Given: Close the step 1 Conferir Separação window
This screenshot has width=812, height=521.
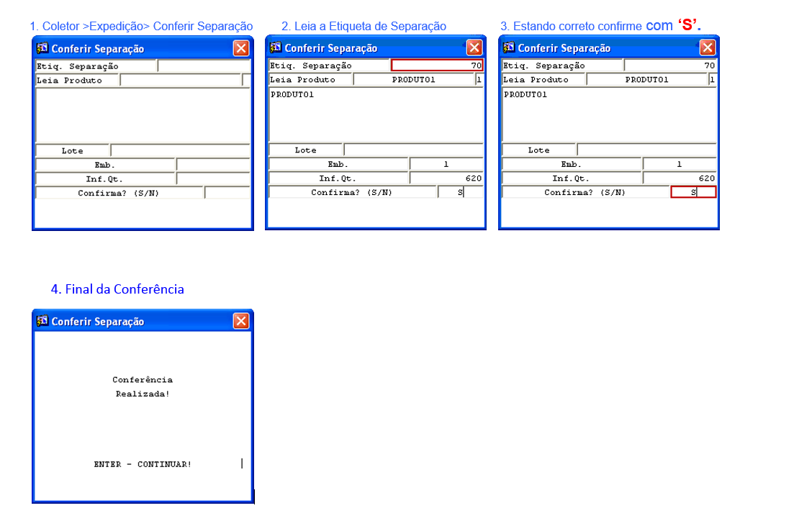Looking at the screenshot, I should [241, 48].
